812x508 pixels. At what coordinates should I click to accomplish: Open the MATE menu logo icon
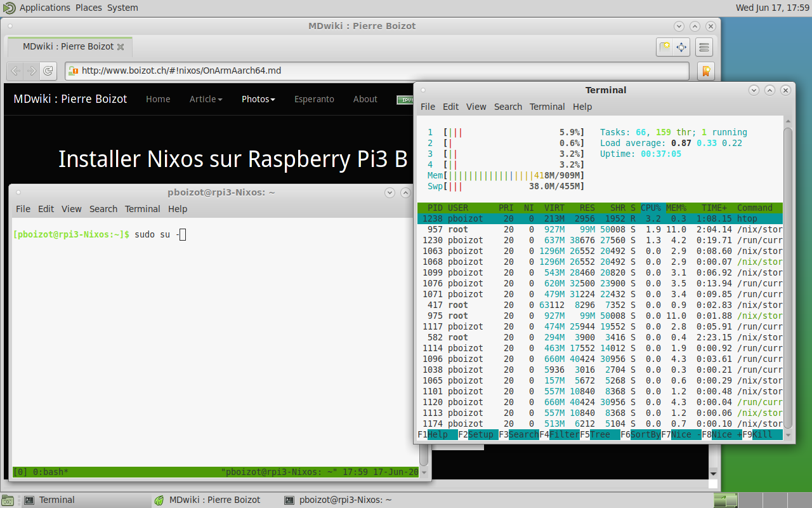[10, 8]
